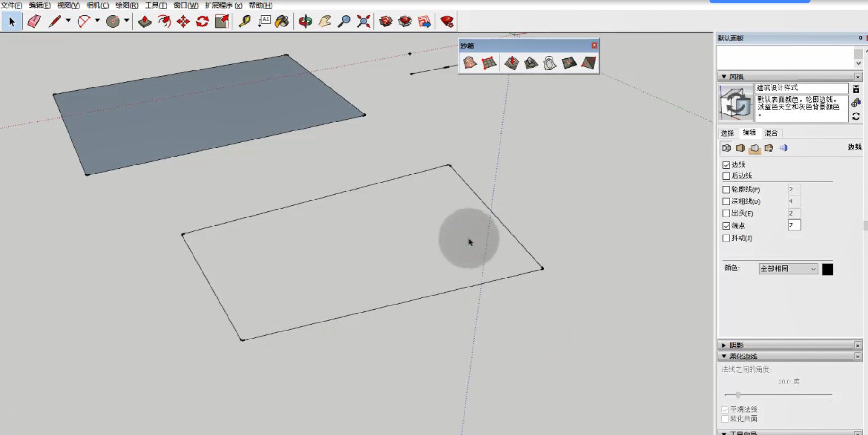Uncheck the 端点 endpoints checkbox
The image size is (868, 435).
point(726,226)
